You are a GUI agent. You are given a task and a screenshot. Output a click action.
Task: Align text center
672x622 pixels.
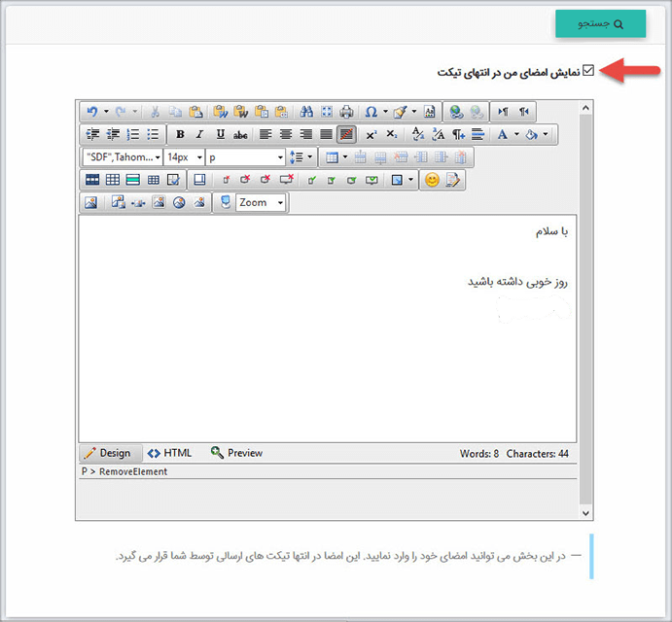(285, 134)
